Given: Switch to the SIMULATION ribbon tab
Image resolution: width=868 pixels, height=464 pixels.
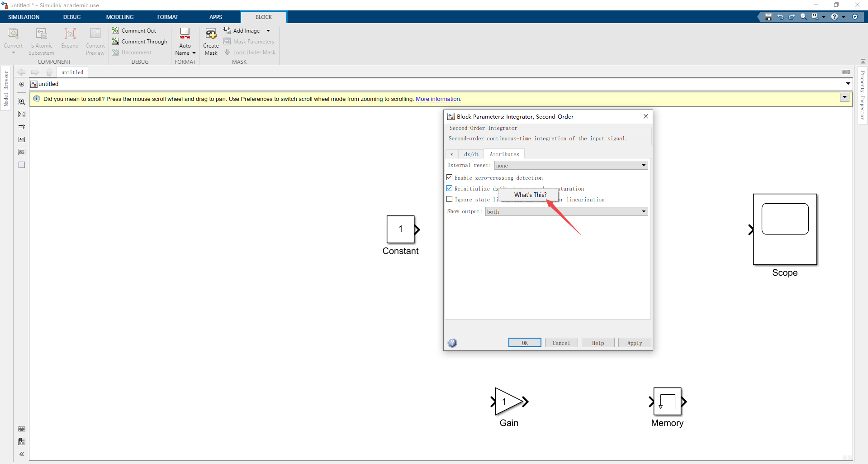Looking at the screenshot, I should pyautogui.click(x=24, y=17).
